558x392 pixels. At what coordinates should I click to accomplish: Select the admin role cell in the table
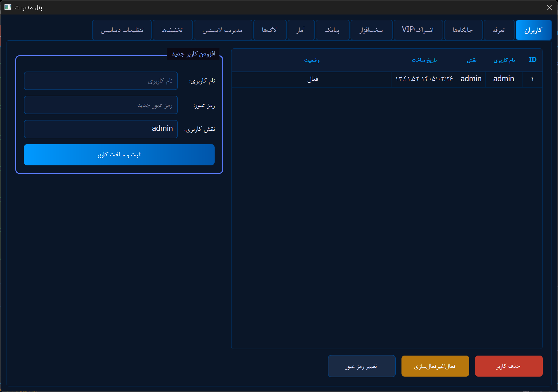click(471, 79)
